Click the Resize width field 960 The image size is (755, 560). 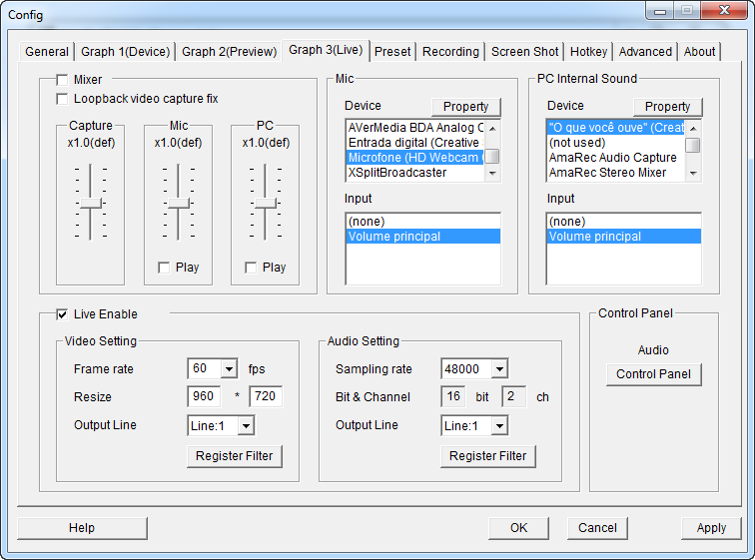(204, 396)
